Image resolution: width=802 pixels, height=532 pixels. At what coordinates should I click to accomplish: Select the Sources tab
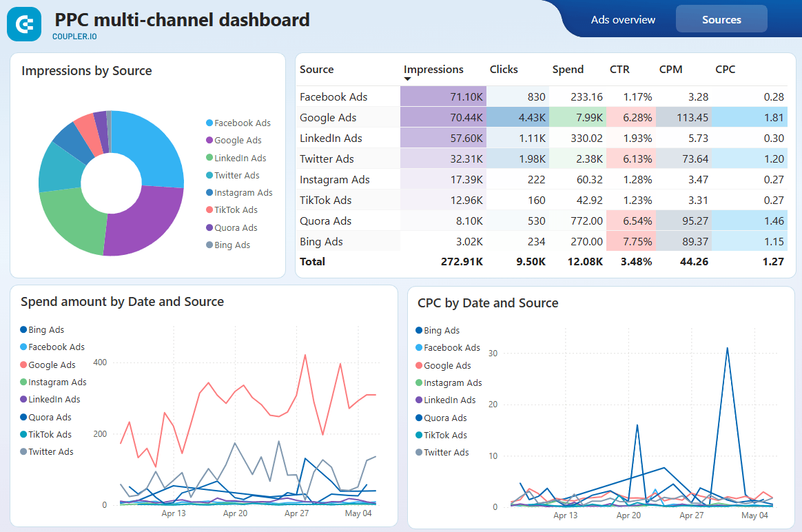[721, 19]
